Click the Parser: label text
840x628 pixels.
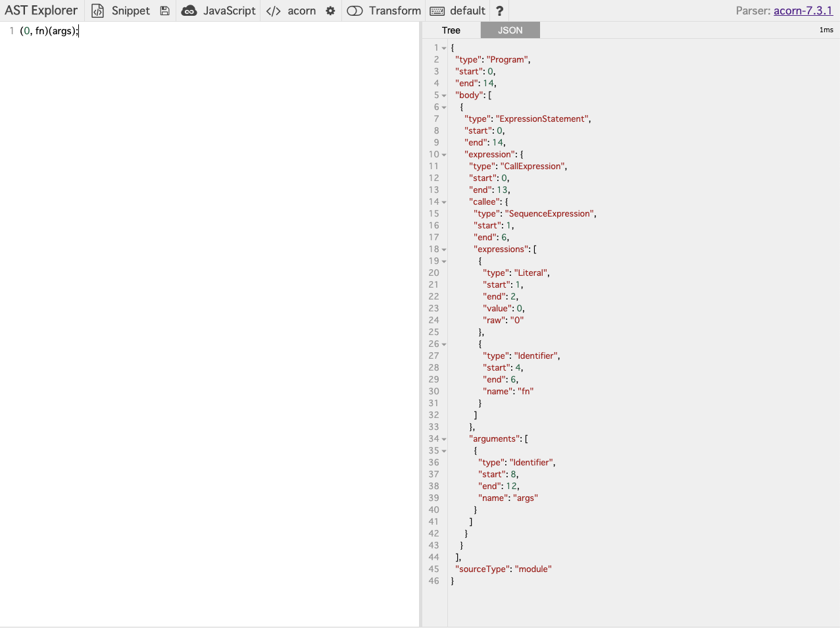(x=753, y=11)
